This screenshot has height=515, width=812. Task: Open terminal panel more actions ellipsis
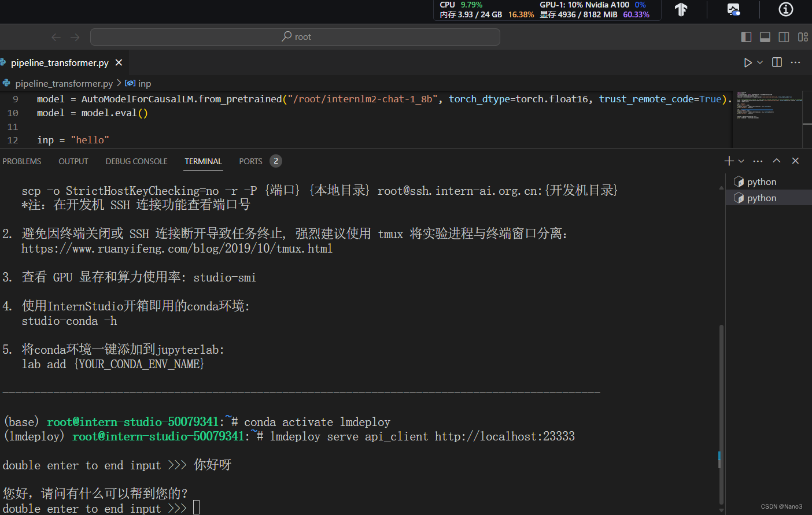(x=758, y=161)
